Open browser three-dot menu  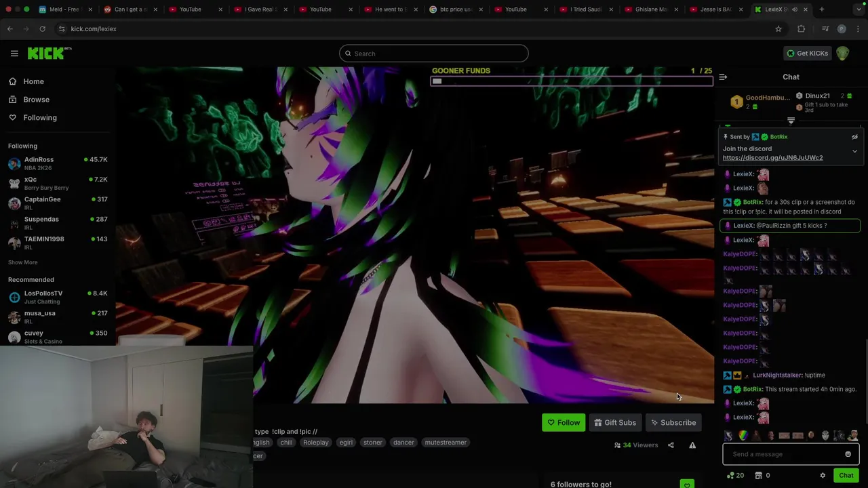[858, 28]
